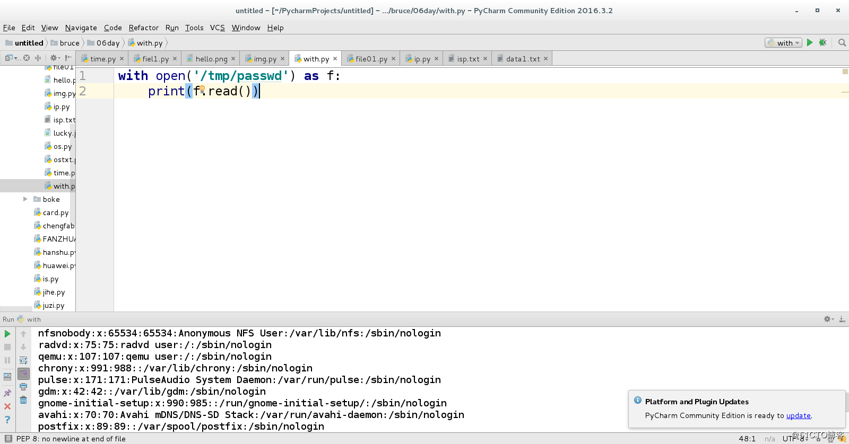Screen dimensions: 849x444
Task: Click the 48:1 cursor position indicator
Action: pos(747,439)
